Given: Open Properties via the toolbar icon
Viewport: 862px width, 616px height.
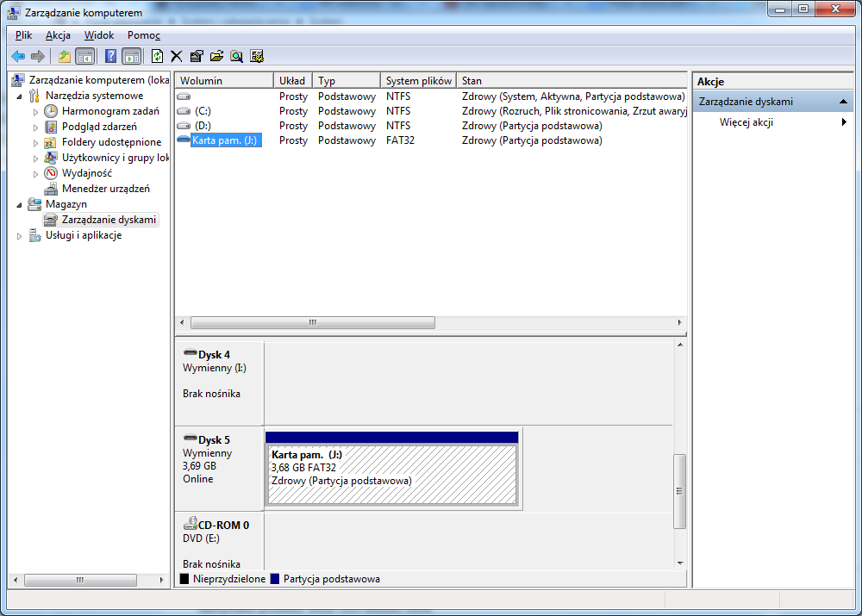Looking at the screenshot, I should pos(197,56).
